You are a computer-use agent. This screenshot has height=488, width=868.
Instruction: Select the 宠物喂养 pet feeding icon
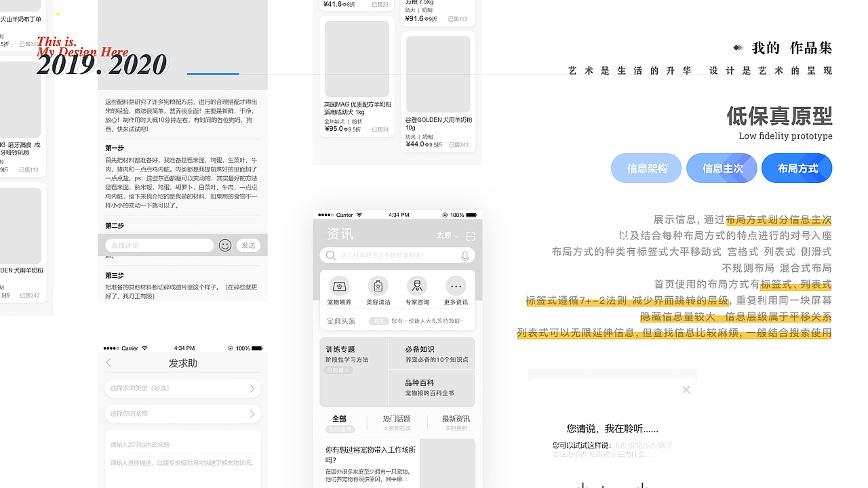point(339,285)
